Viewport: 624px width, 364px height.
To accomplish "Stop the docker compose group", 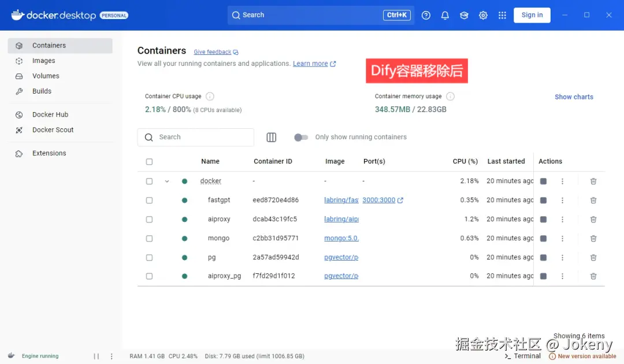I will tap(543, 181).
